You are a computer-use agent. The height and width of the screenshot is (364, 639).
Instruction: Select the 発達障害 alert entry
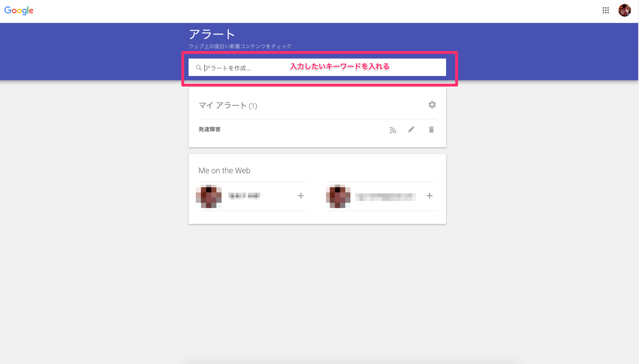point(210,129)
